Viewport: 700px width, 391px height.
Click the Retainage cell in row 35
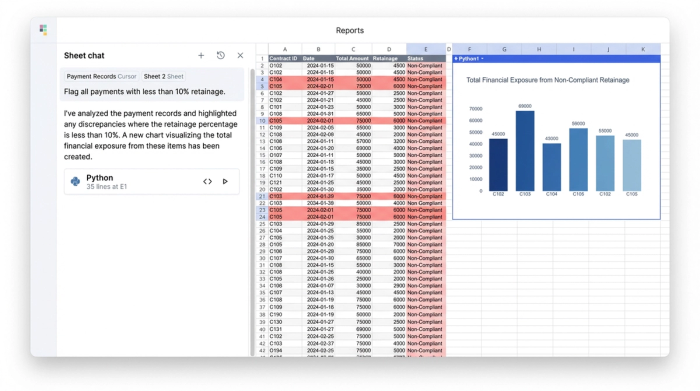tap(389, 293)
